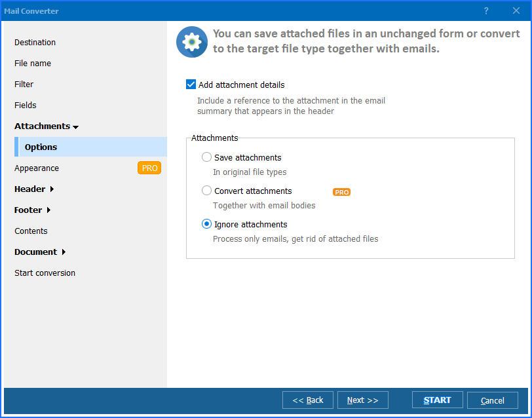Select Save attachments radio option
The width and height of the screenshot is (532, 418).
[207, 157]
